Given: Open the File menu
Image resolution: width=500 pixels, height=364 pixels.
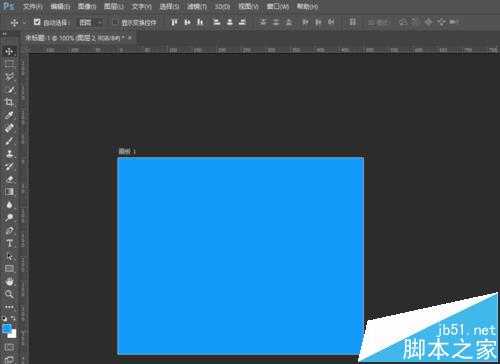Looking at the screenshot, I should [33, 6].
